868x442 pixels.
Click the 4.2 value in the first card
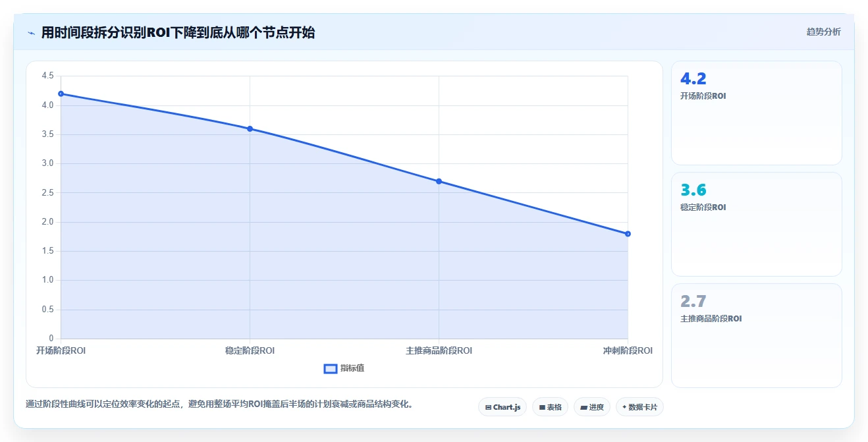click(x=693, y=79)
